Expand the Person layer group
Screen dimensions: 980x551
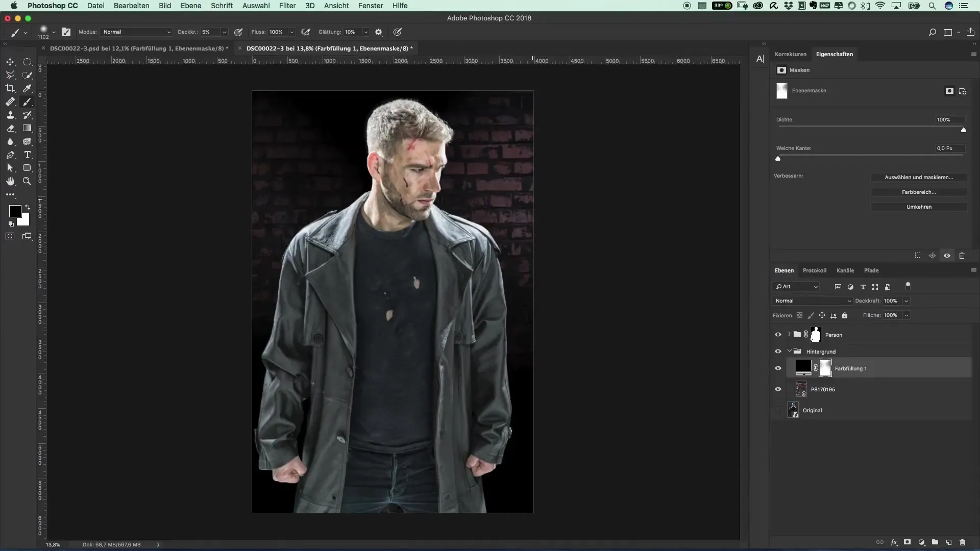pos(789,335)
